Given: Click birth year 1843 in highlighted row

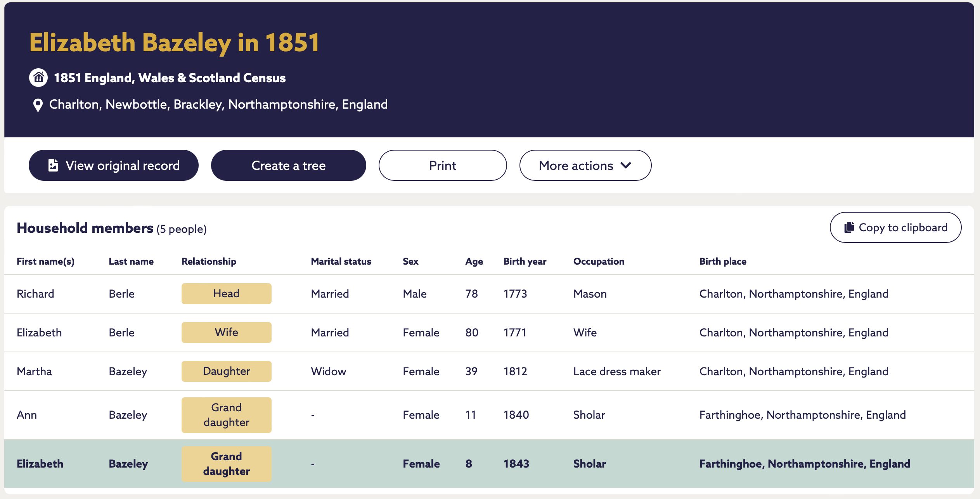Looking at the screenshot, I should (516, 464).
